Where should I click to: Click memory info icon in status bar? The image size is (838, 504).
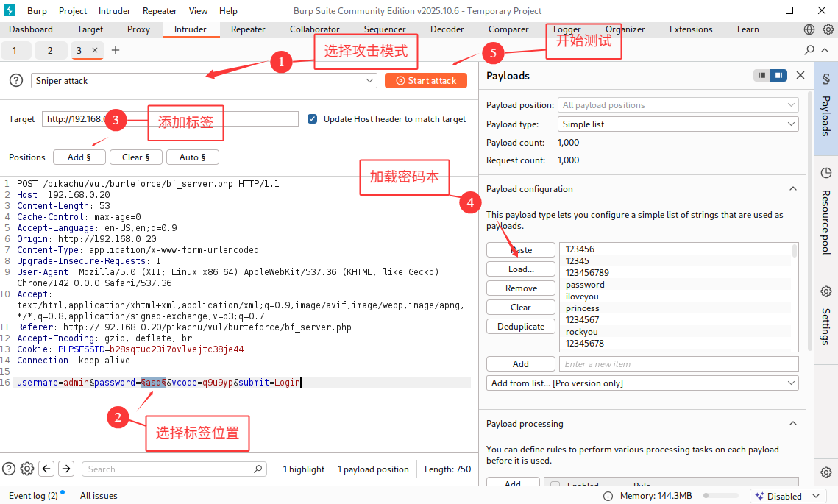point(608,496)
